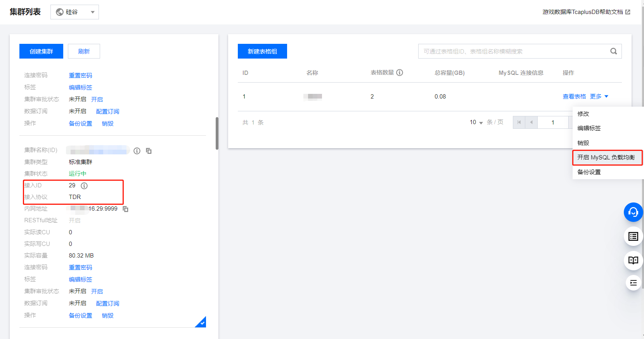Click 查看表格 link in the table row

pyautogui.click(x=574, y=97)
